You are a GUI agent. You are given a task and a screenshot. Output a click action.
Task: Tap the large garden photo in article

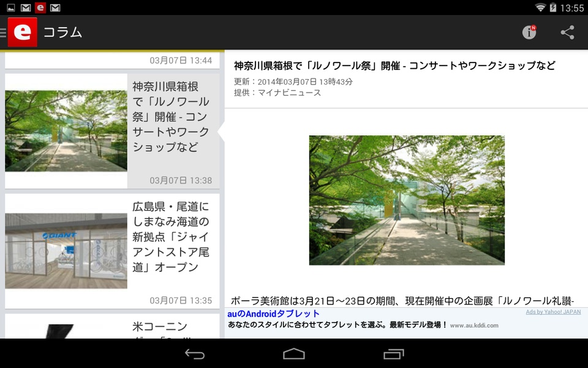[x=407, y=200]
